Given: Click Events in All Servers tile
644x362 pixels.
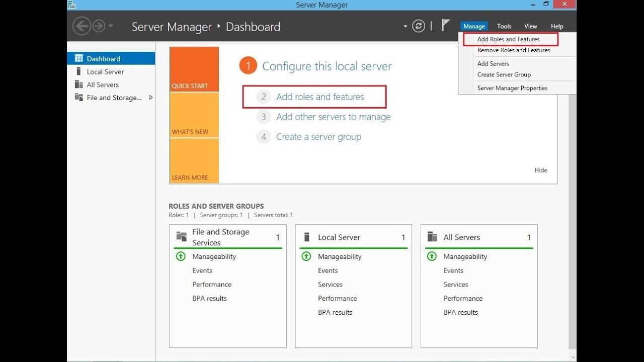Looking at the screenshot, I should pos(453,270).
